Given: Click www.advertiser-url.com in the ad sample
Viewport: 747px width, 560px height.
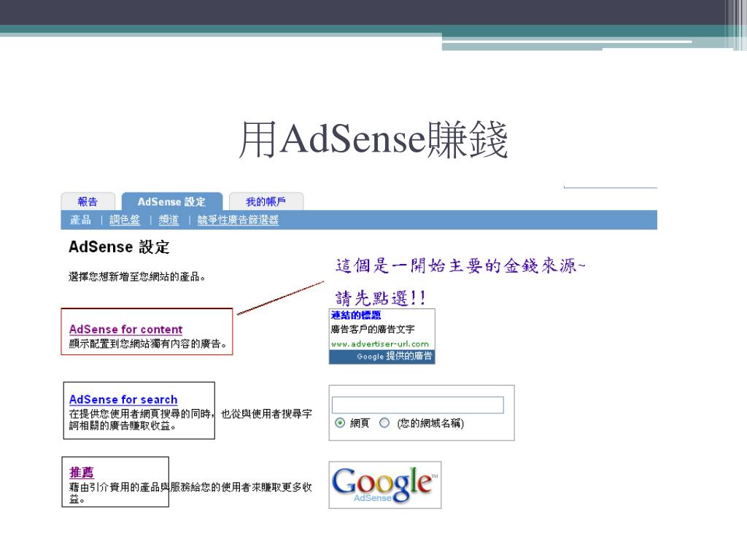Looking at the screenshot, I should pyautogui.click(x=379, y=344).
